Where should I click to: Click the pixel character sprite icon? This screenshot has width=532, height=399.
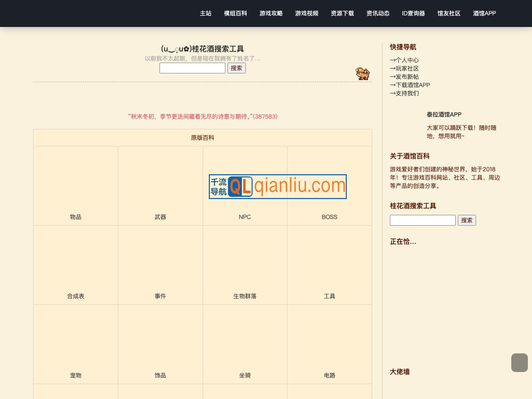click(363, 74)
